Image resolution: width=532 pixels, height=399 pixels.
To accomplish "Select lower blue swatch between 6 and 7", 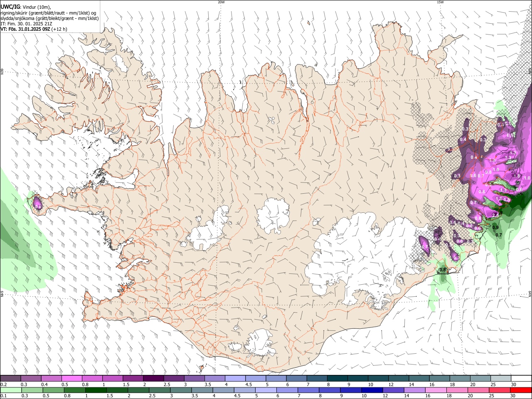I will pos(287,390).
